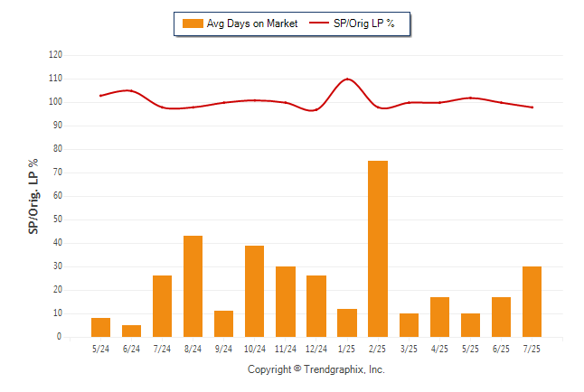Select the SP/Orig LP % legend label

pos(364,23)
